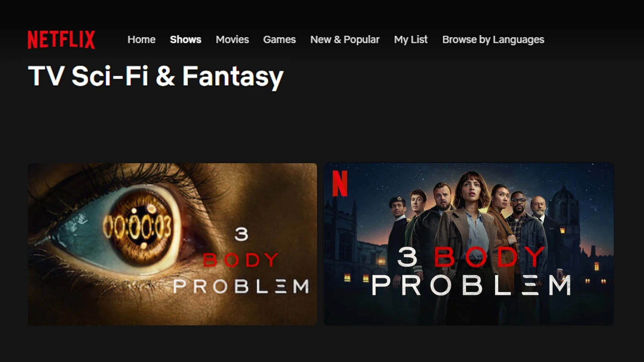
Task: Select the Shows navigation item
Action: click(185, 40)
